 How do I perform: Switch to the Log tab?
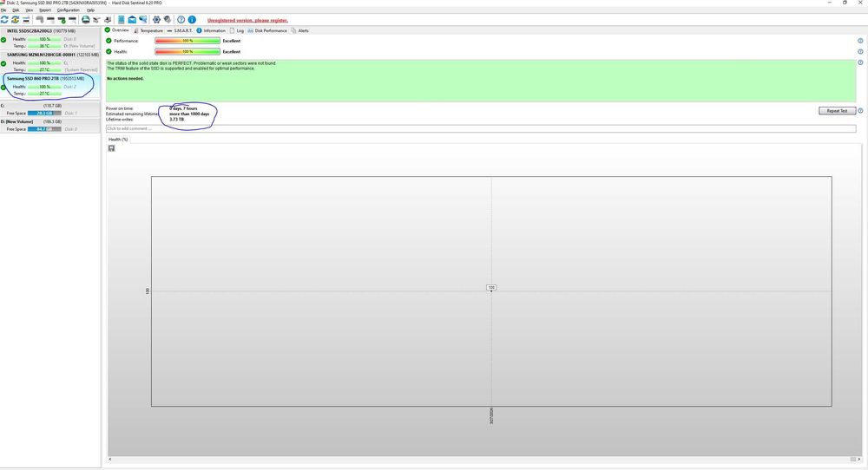237,30
